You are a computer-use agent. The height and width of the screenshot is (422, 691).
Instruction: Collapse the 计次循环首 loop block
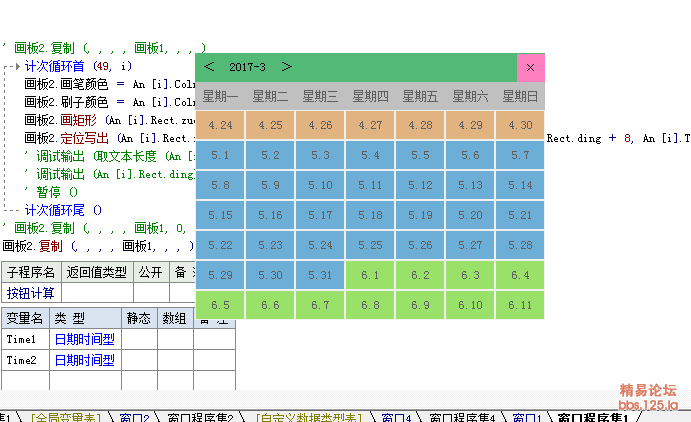tap(11, 66)
